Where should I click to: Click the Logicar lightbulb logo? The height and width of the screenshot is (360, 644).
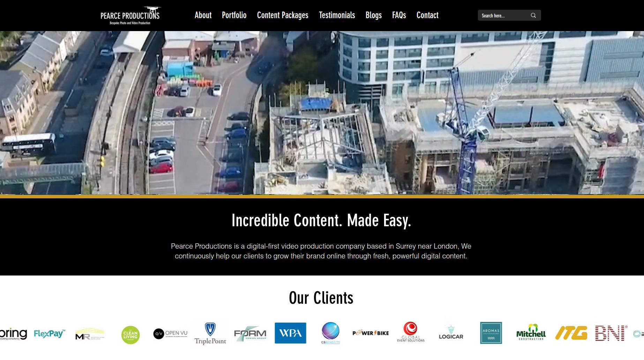[451, 333]
